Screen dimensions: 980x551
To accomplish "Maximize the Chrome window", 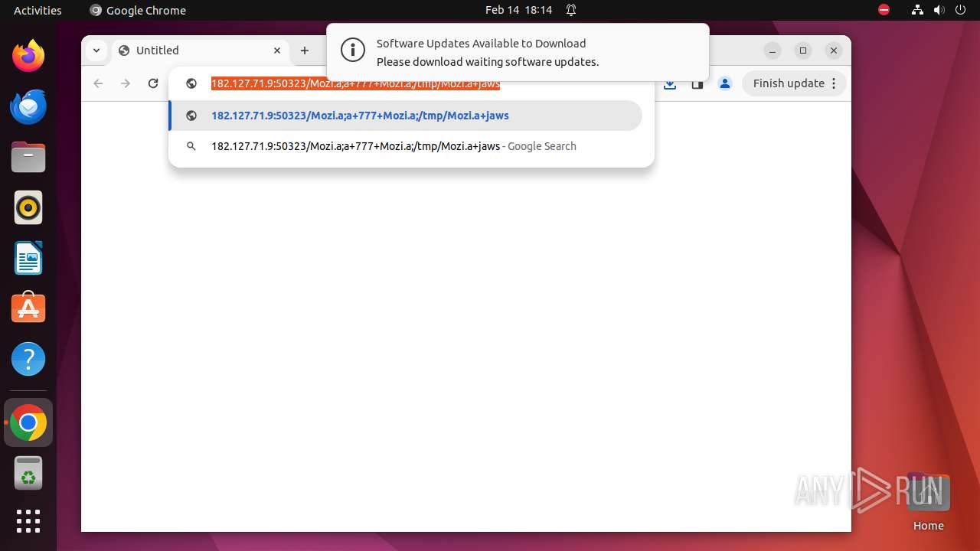I will [803, 51].
